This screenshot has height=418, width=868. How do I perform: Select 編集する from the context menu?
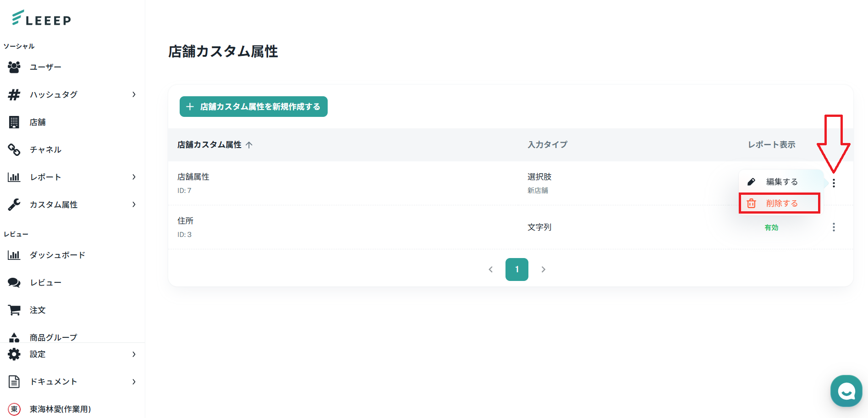click(x=781, y=182)
